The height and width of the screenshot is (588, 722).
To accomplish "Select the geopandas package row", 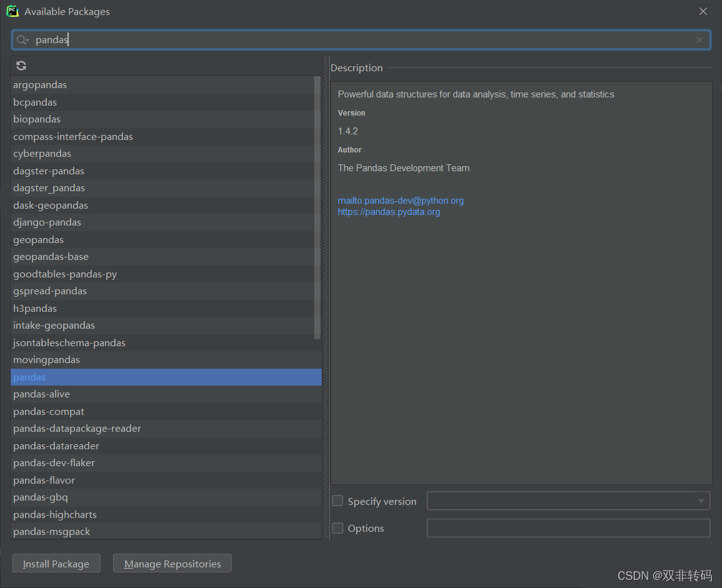I will (x=162, y=239).
